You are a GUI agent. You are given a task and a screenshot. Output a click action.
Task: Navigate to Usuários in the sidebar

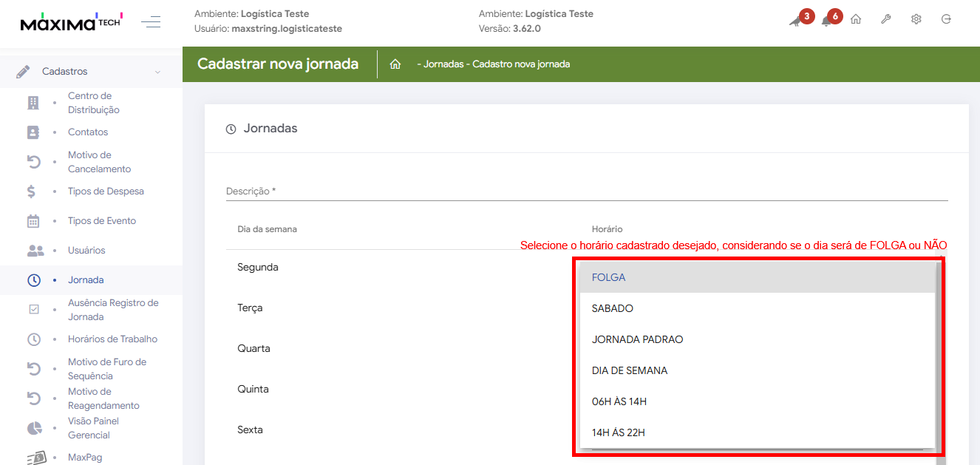pos(86,251)
